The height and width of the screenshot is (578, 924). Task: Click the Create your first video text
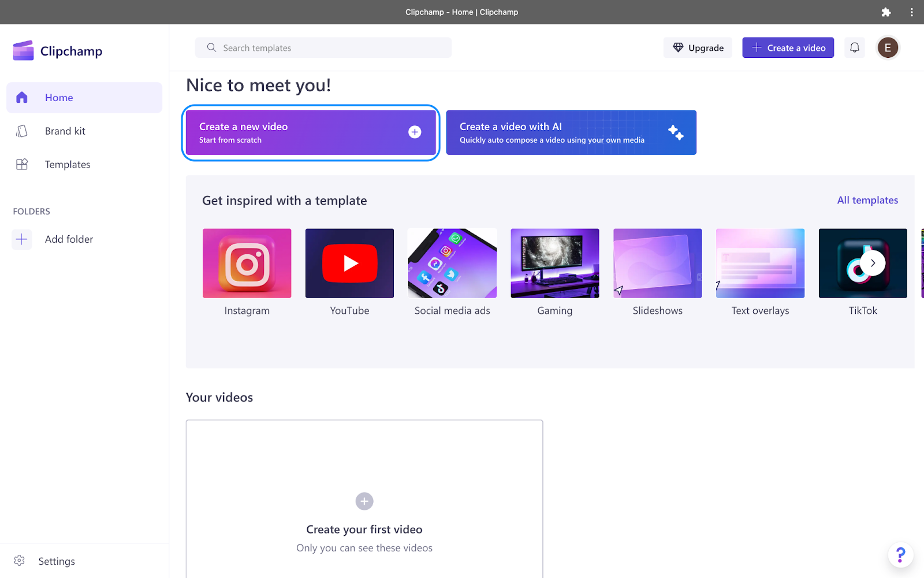364,529
